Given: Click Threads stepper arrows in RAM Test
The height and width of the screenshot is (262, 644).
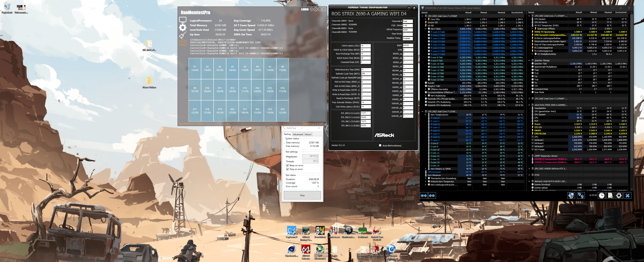Looking at the screenshot, I should (x=317, y=161).
